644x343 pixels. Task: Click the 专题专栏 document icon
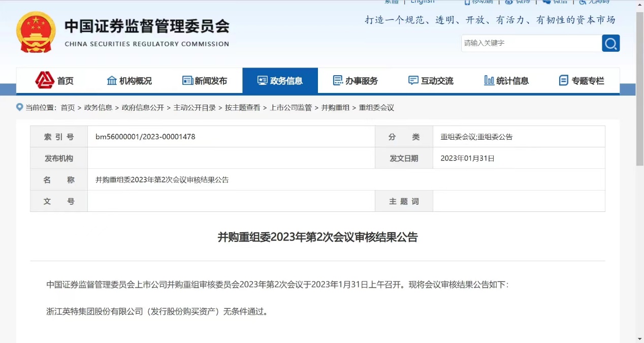tap(563, 80)
